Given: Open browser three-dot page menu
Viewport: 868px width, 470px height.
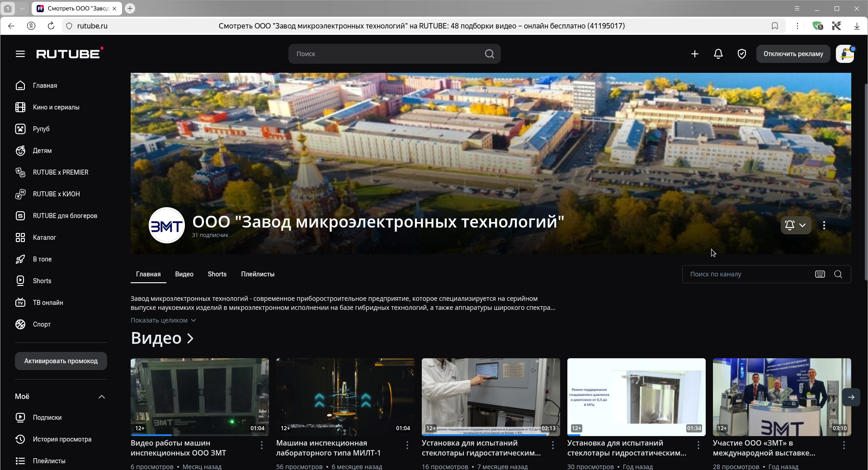Looking at the screenshot, I should point(797,26).
